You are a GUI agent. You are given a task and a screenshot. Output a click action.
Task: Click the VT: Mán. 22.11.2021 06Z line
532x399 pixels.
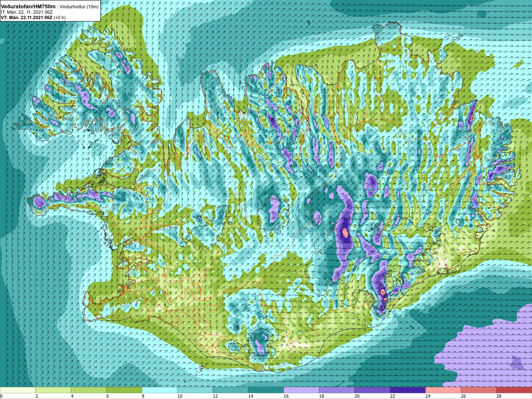[x=27, y=17]
